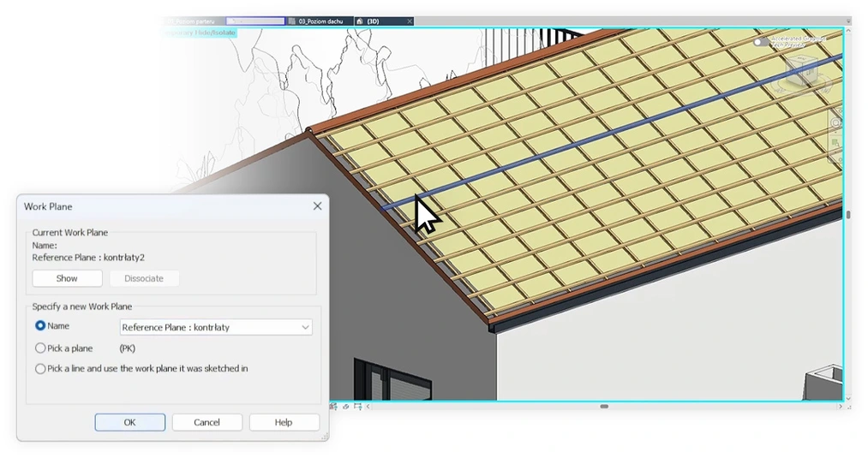Image resolution: width=868 pixels, height=458 pixels.
Task: Click the third view control bar icon
Action: 357,407
